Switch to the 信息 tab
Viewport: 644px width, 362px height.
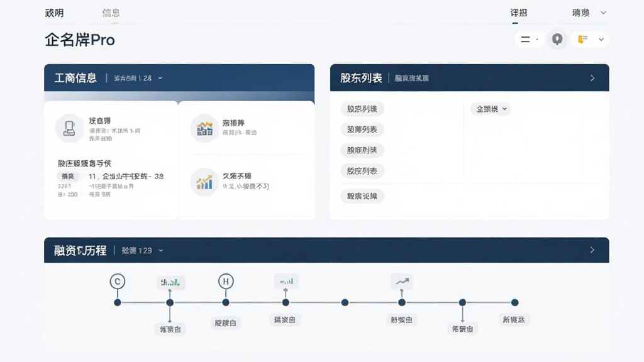click(x=111, y=13)
